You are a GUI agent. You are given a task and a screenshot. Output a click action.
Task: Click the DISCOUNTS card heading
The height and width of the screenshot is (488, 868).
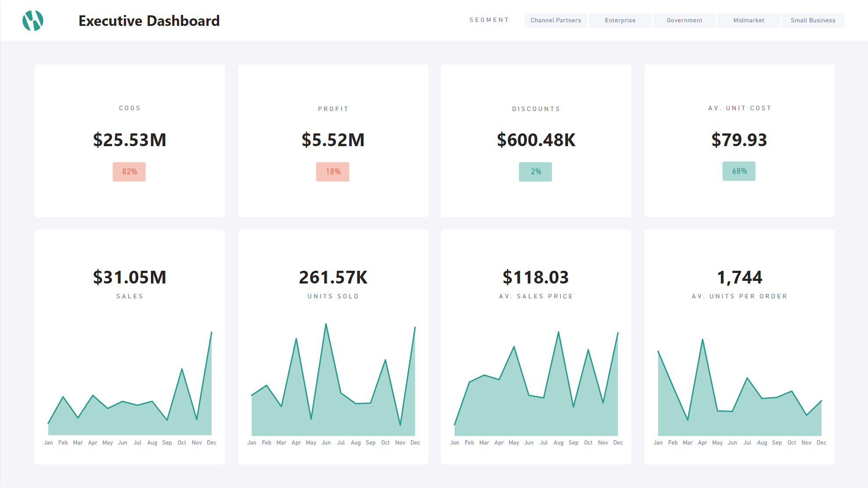click(536, 109)
